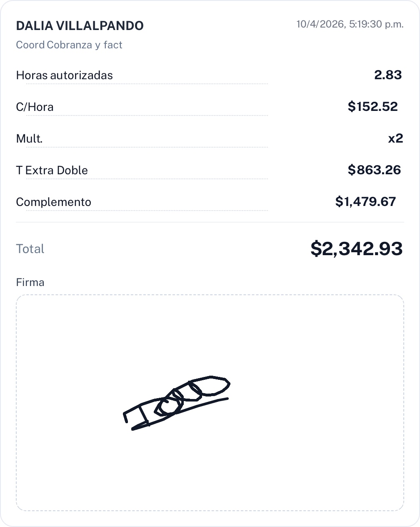
Task: Click the 5:19:30 p.m. time text
Action: (376, 24)
